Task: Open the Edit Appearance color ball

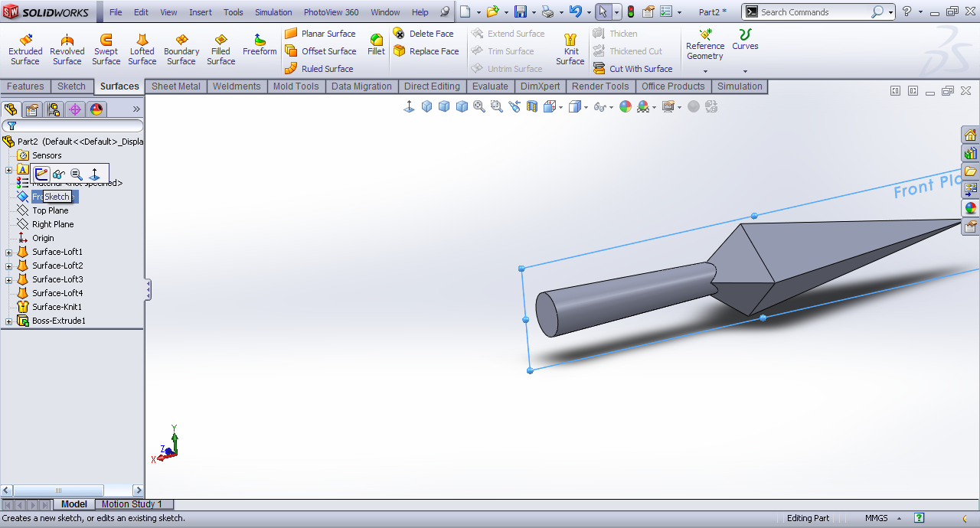Action: click(626, 107)
